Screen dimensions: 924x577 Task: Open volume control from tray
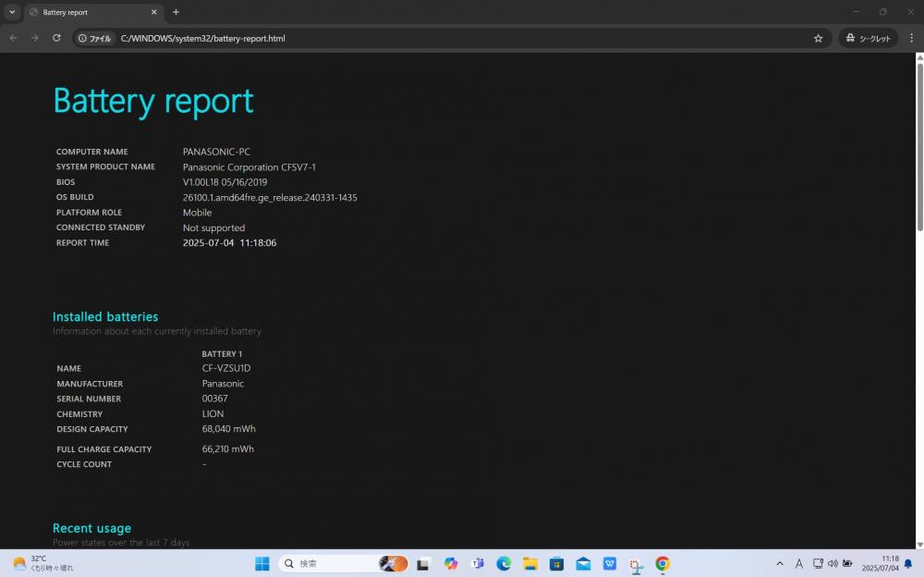(x=833, y=563)
